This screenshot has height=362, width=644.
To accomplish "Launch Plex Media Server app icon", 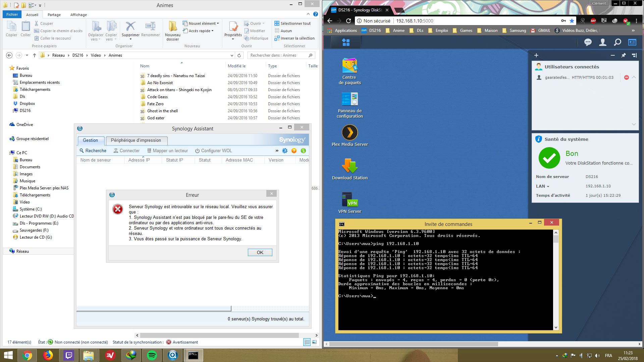I will pos(350,133).
